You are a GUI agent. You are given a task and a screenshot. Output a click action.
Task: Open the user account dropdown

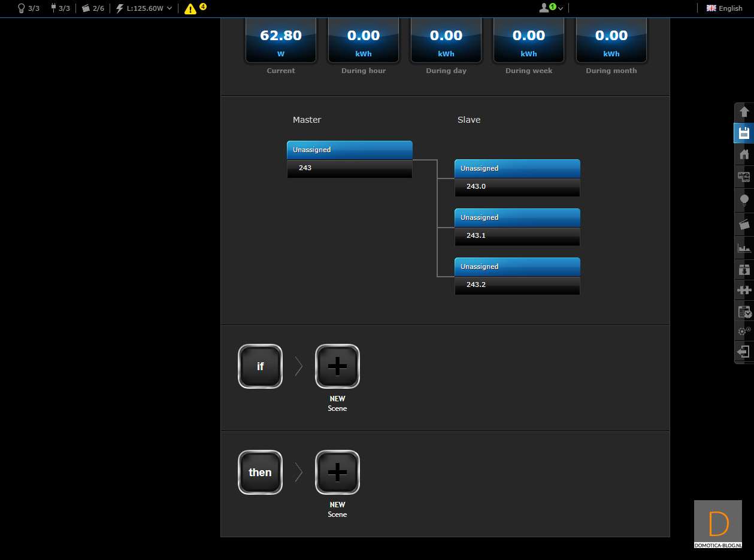click(x=550, y=8)
